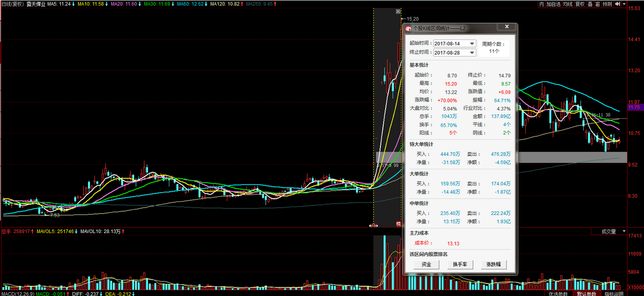Screen dimensions: 644x296
Task: Click the 加自选 add to watchlist button
Action: [554, 4]
